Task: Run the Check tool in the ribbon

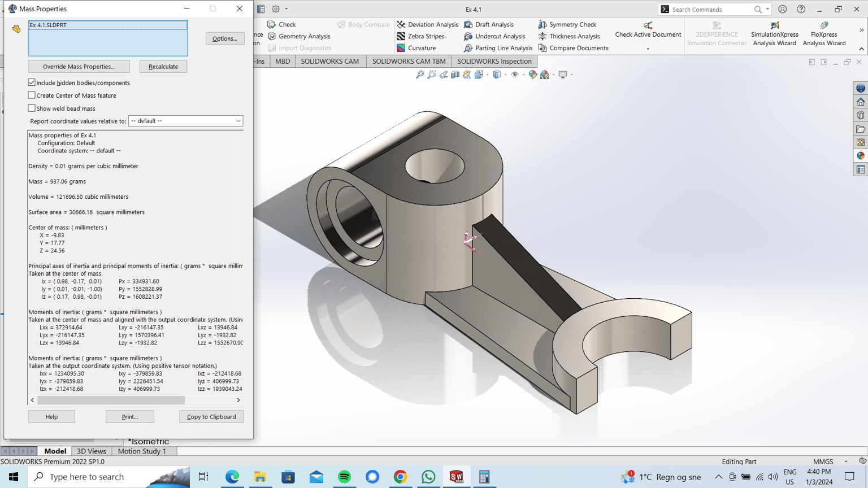Action: [281, 24]
